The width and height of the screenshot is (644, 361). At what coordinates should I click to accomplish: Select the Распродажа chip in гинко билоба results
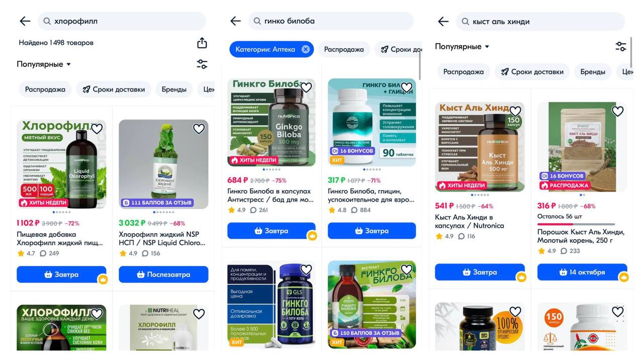[344, 49]
